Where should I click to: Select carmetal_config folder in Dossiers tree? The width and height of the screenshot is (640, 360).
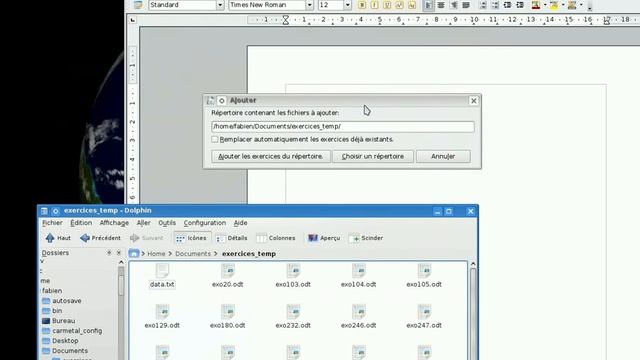point(72,331)
